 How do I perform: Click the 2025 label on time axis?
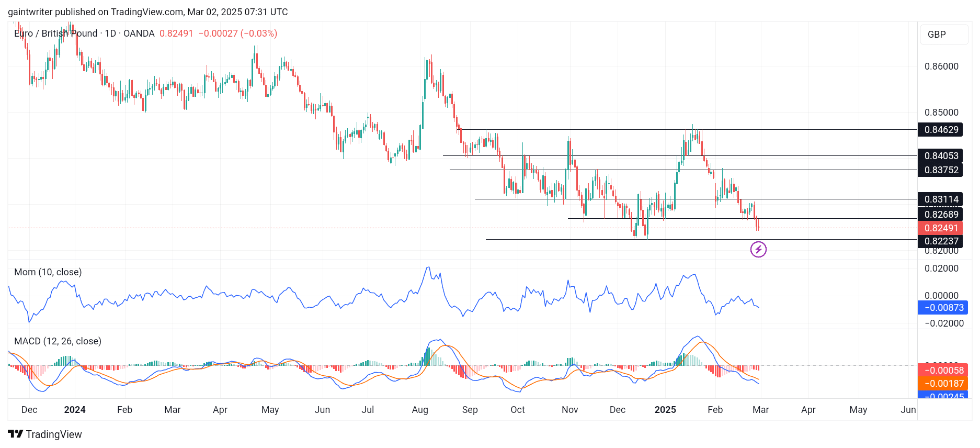[x=665, y=410]
